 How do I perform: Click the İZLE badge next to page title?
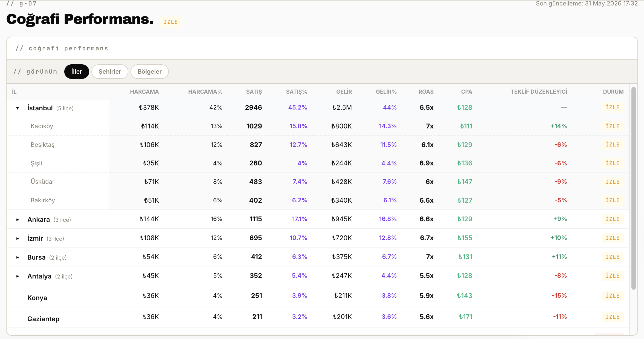[x=171, y=22]
